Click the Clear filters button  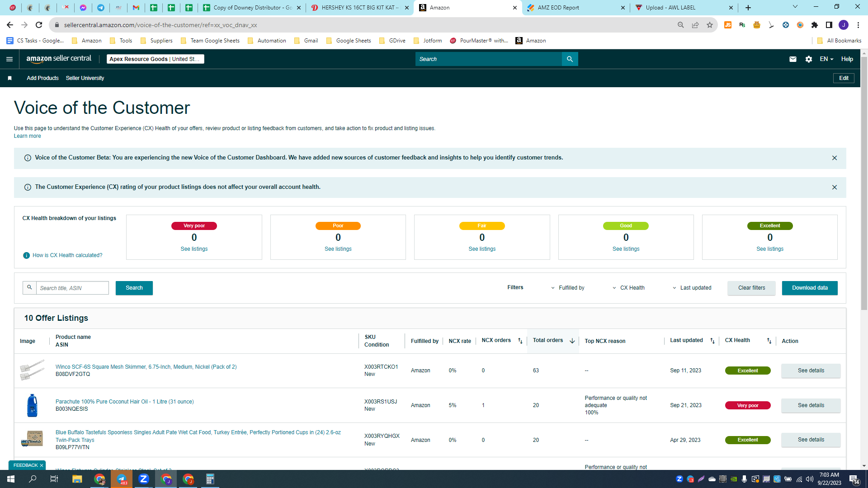tap(751, 288)
